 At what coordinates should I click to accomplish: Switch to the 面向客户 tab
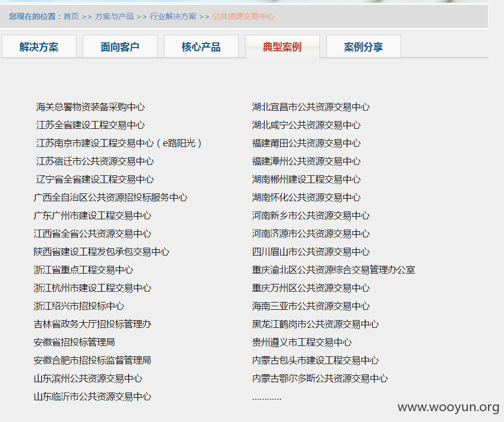120,47
